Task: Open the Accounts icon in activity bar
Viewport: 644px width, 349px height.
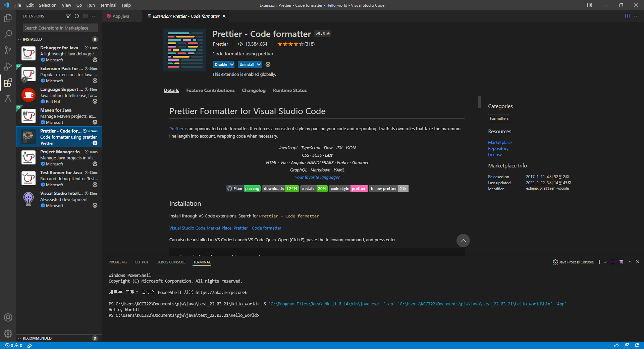Action: coord(8,317)
